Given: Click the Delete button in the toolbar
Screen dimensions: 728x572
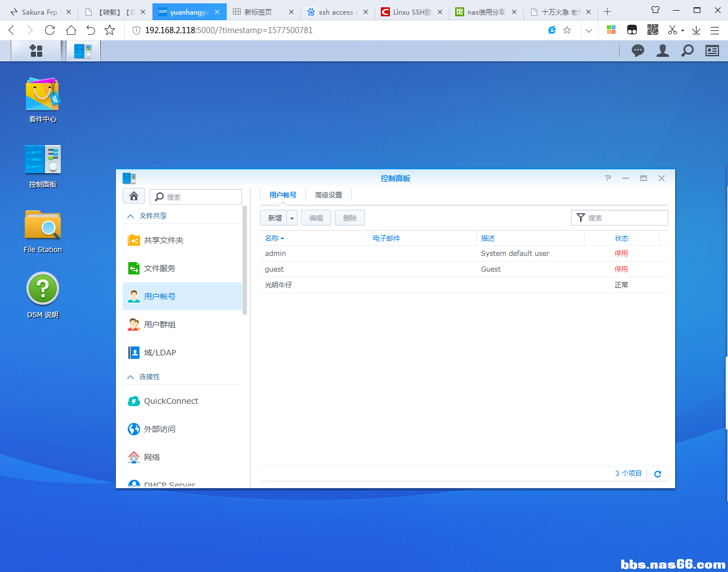Looking at the screenshot, I should tap(350, 218).
